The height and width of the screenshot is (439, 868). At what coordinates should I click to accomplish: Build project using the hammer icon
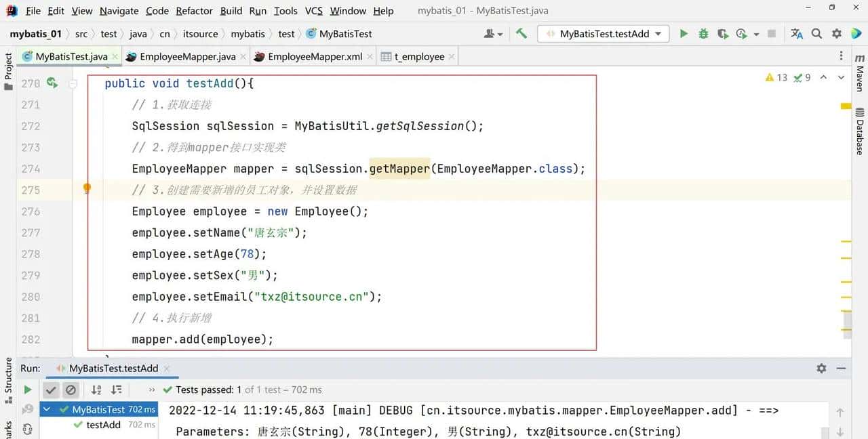[x=521, y=33]
